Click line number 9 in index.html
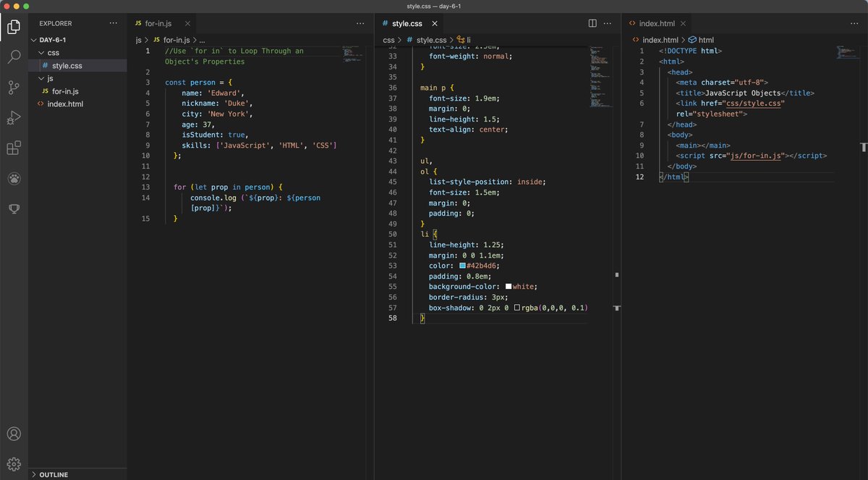 point(641,146)
